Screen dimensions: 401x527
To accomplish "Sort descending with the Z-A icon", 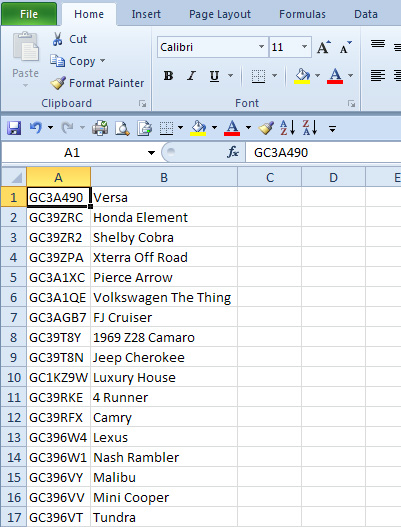I will point(310,128).
